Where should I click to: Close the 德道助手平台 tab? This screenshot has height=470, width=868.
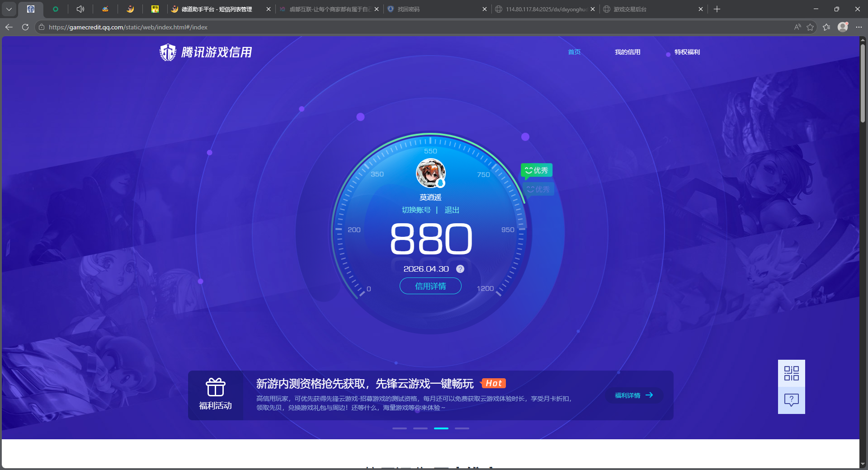269,9
